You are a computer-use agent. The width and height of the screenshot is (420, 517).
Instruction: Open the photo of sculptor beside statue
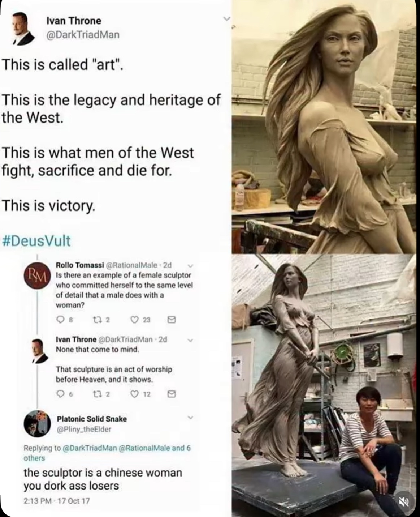tap(325, 385)
